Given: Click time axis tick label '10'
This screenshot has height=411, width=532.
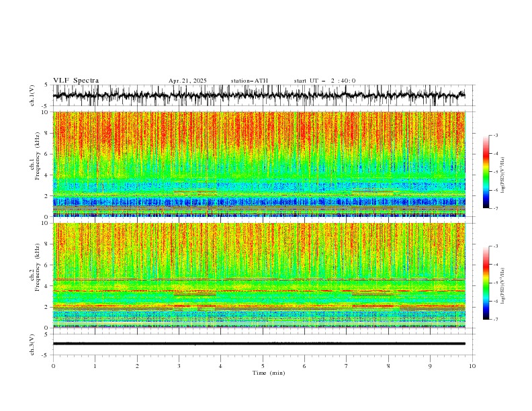Looking at the screenshot, I should coord(472,366).
